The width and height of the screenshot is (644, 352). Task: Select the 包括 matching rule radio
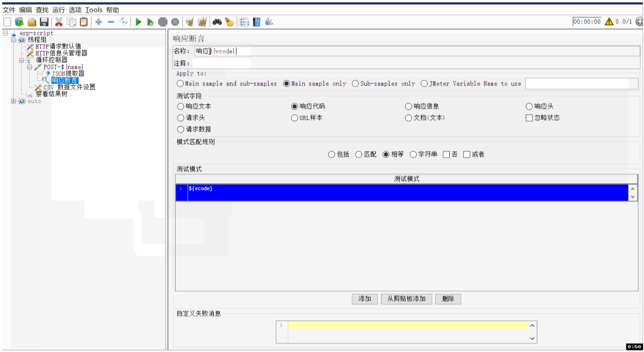[332, 154]
